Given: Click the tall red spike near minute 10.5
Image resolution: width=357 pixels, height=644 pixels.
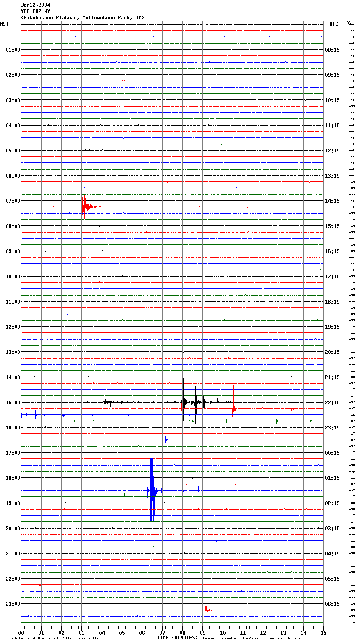Looking at the screenshot, I should pos(233,406).
